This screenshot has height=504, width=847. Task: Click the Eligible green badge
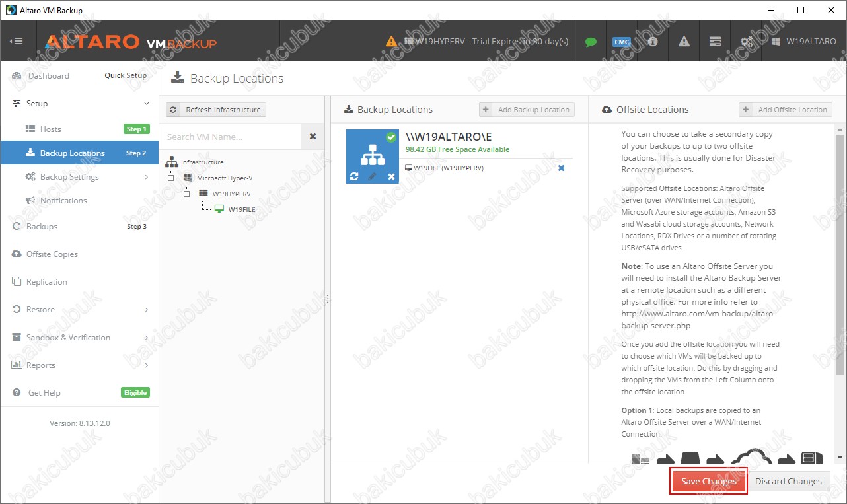135,392
